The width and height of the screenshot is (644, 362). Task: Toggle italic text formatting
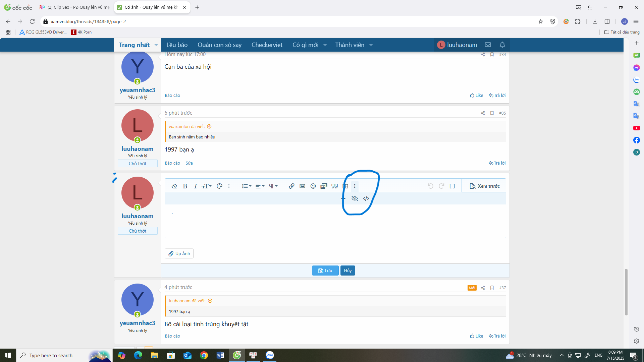point(196,186)
